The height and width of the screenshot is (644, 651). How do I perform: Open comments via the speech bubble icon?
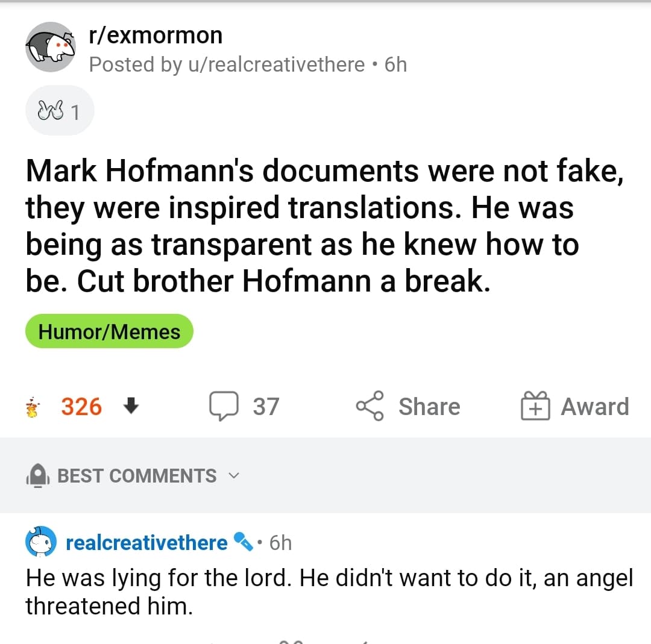(222, 407)
